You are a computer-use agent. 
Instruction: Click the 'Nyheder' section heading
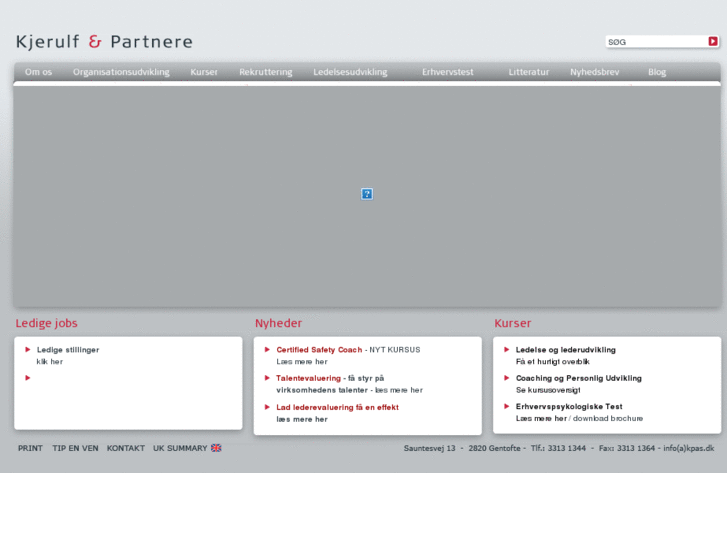(278, 323)
